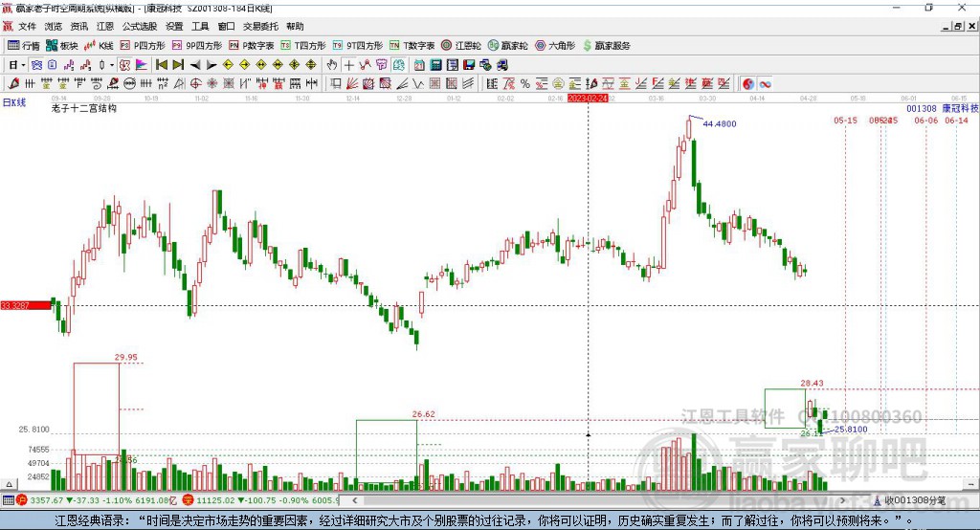
Task: Jump to last bar icon
Action: pos(178,65)
